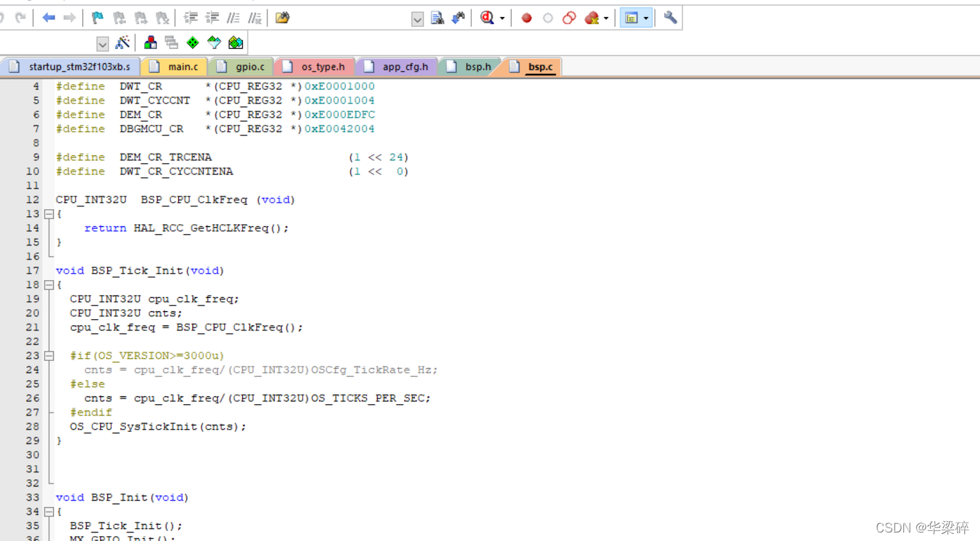Open configuration with the wrench icon
The height and width of the screenshot is (541, 980).
point(670,18)
